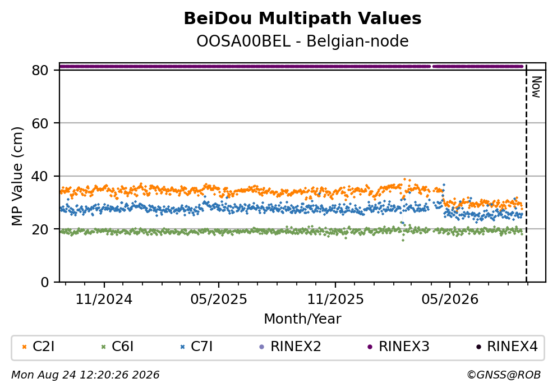The image size is (557, 392).
Task: Click the BeiDou Multipath Values title
Action: point(303,19)
